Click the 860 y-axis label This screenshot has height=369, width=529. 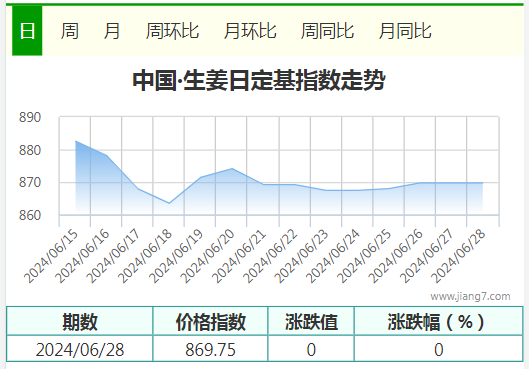pos(30,215)
